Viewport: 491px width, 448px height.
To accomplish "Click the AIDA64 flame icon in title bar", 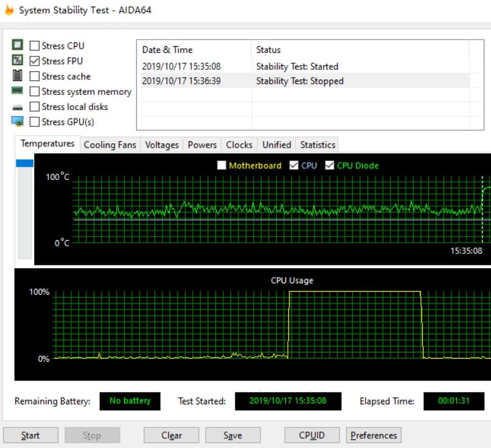I will 9,10.
